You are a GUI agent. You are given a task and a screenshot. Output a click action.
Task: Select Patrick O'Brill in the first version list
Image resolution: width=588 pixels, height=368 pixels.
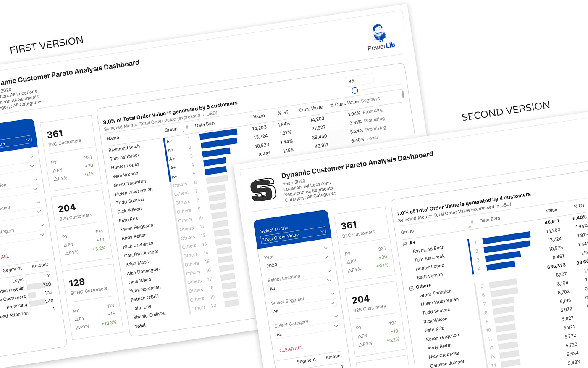point(144,298)
